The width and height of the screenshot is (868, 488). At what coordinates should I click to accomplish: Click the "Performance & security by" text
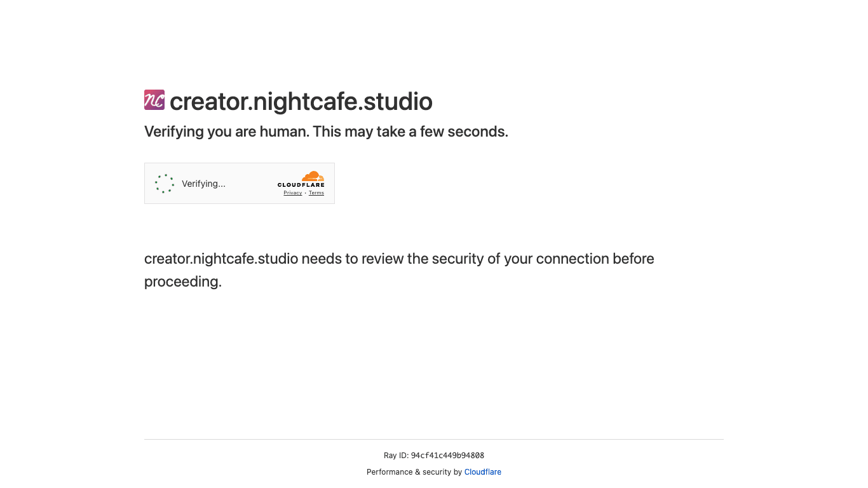point(414,472)
